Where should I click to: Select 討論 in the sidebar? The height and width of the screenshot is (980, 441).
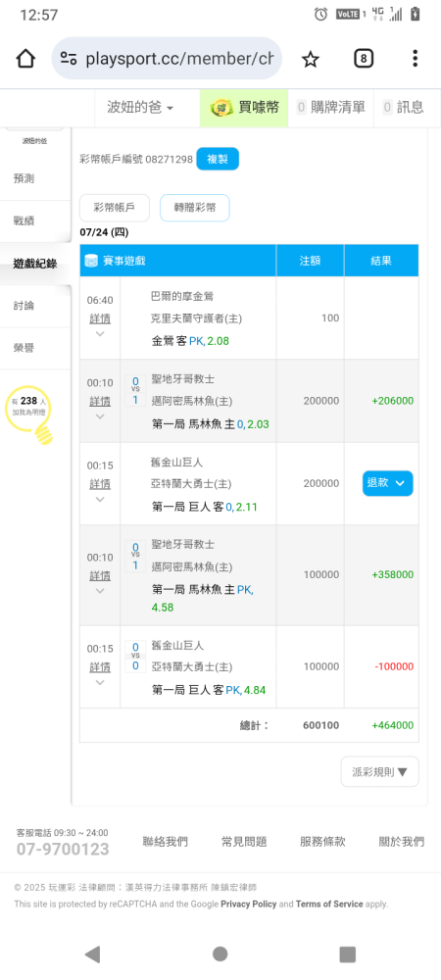(24, 306)
